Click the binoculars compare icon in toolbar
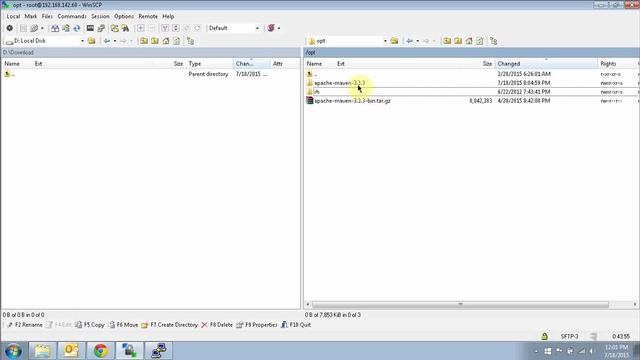The width and height of the screenshot is (640, 360). pos(55,28)
